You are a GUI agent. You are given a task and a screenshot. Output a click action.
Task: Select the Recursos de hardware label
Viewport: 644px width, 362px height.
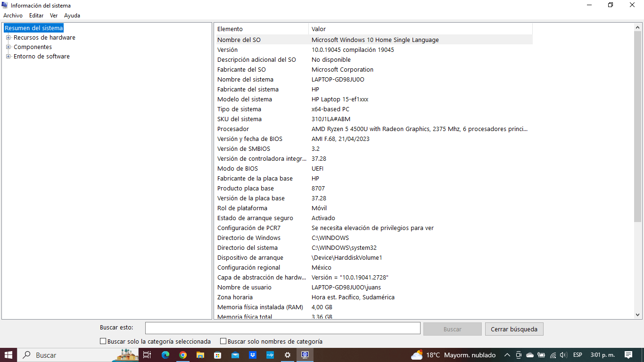[44, 38]
